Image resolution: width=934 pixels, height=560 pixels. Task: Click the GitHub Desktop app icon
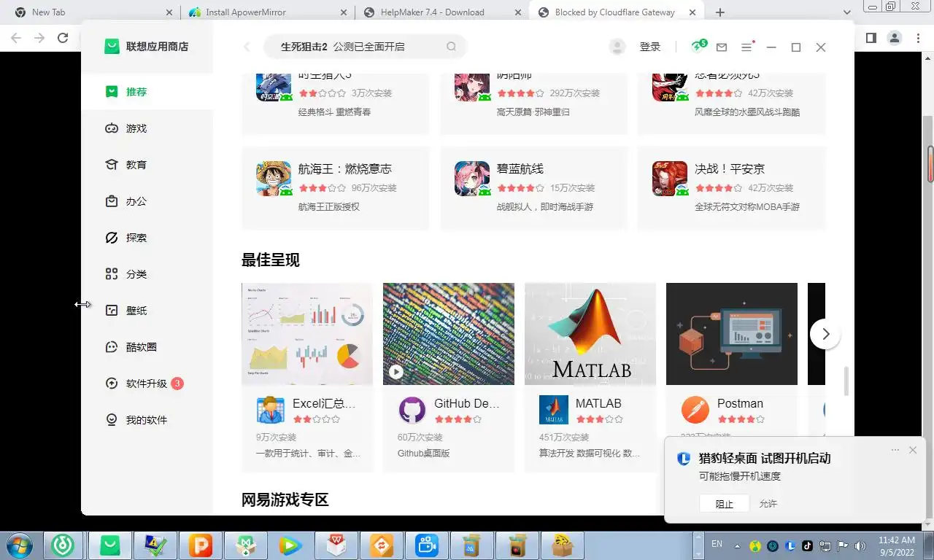(x=412, y=410)
